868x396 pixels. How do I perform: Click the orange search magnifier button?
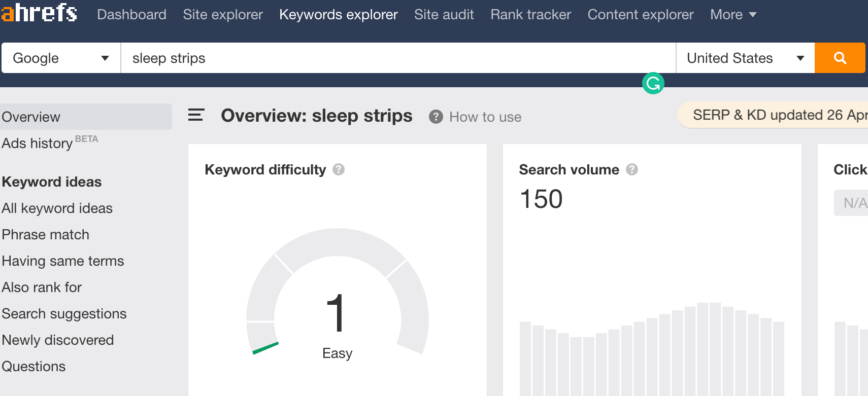tap(840, 58)
